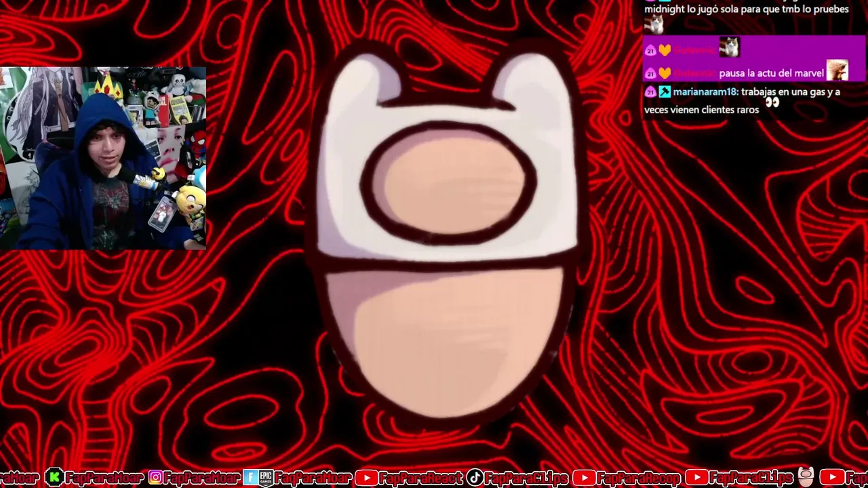Click the eyes emoji in marianaram18's message
This screenshot has height=488, width=868.
(772, 103)
